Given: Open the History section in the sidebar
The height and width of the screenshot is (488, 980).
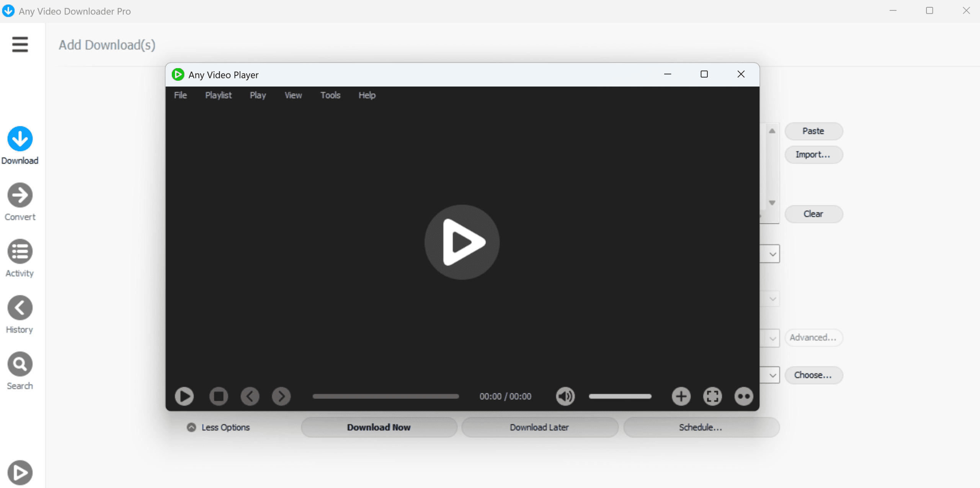Looking at the screenshot, I should [20, 308].
